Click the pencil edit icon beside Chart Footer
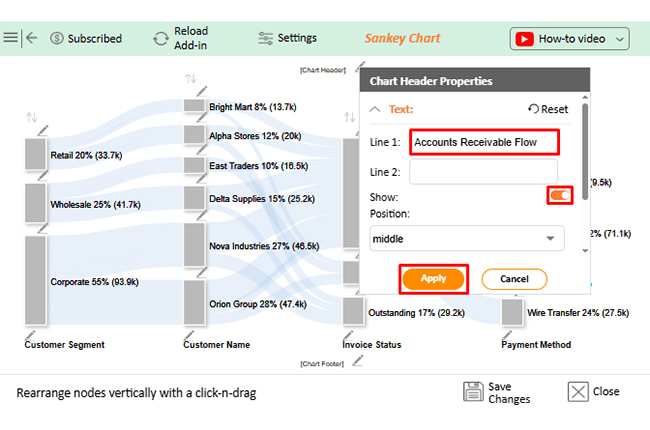Viewport: 650px width, 430px height. coord(358,360)
